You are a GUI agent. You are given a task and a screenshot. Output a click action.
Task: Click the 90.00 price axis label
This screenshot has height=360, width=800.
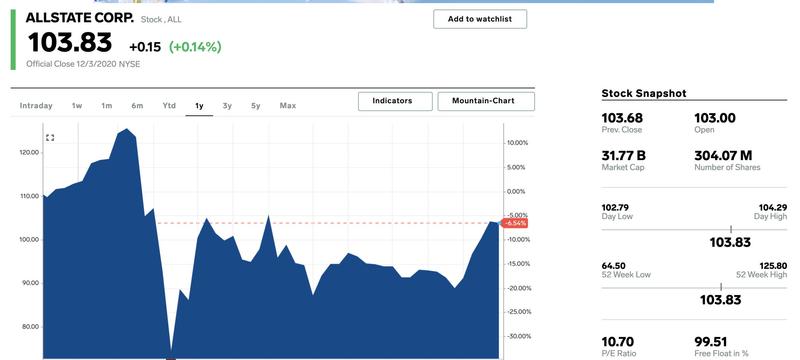29,283
